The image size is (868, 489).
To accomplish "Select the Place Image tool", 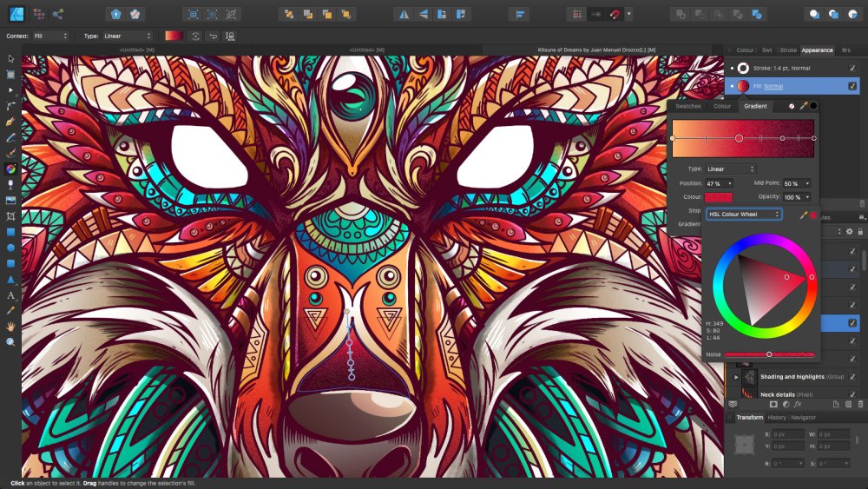I will coord(10,201).
